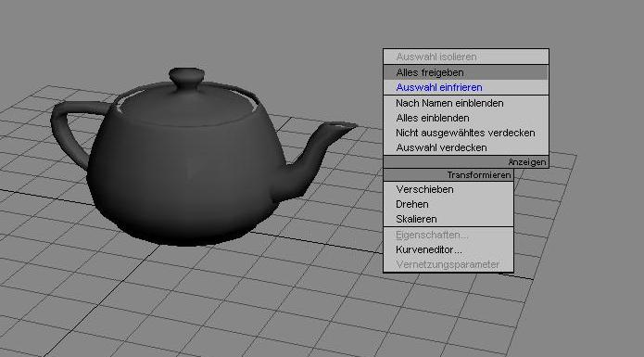Select 'Skalieren' scale option
The height and width of the screenshot is (357, 644).
coord(448,219)
